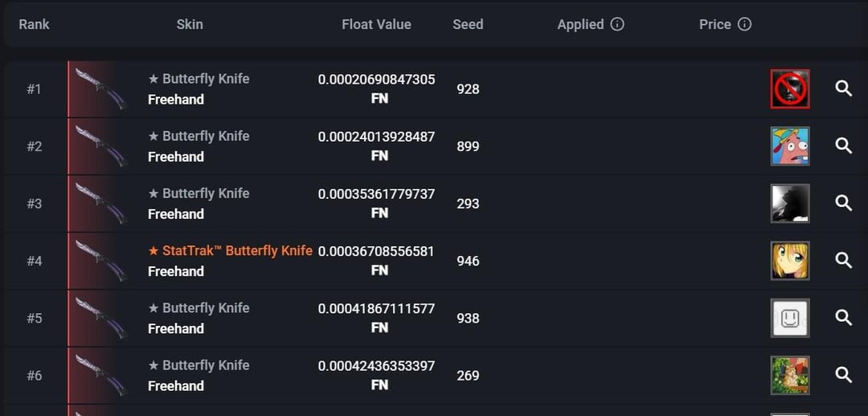Click the smiley face avatar in row #5
Viewport: 868px width, 416px height.
[x=789, y=318]
